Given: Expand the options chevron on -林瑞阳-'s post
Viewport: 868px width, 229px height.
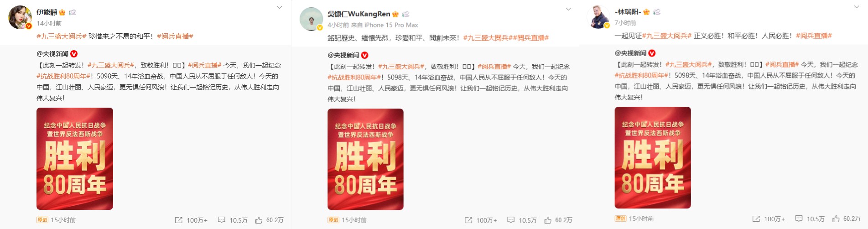Looking at the screenshot, I should click(857, 7).
